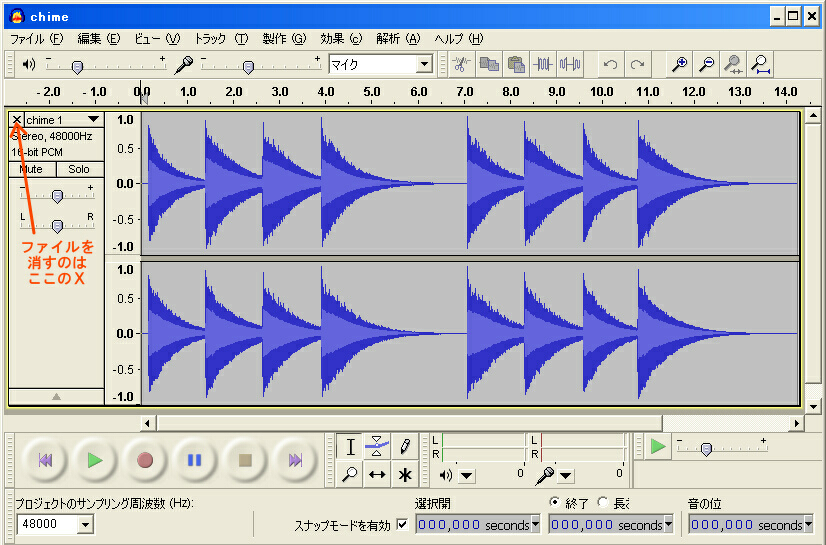826x545 pixels.
Task: Open the 編集 (E) menu
Action: pyautogui.click(x=99, y=39)
